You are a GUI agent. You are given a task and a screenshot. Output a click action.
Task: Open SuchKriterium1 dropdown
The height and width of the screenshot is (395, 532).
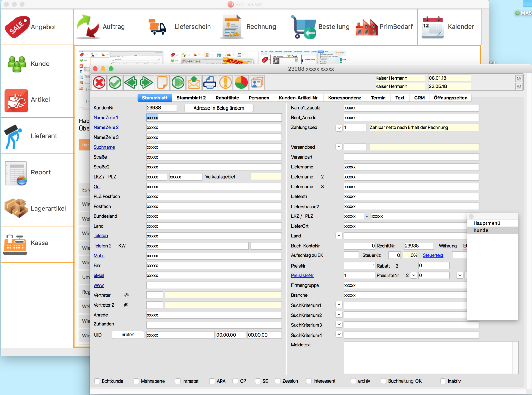point(339,304)
